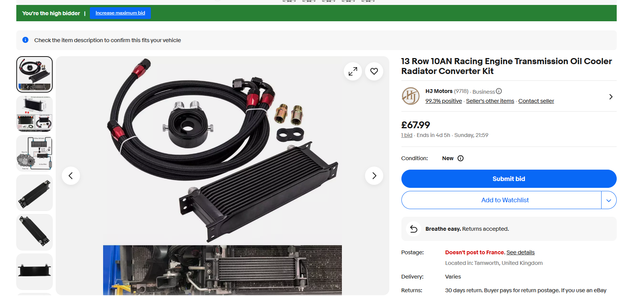Open the Condition info icon beside New
The height and width of the screenshot is (296, 644).
[461, 158]
